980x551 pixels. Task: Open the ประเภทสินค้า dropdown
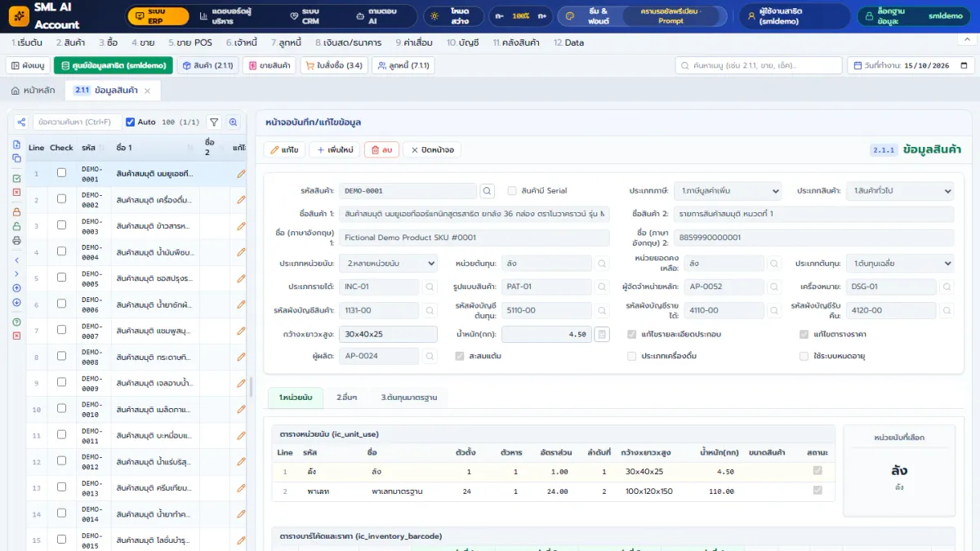(x=900, y=191)
